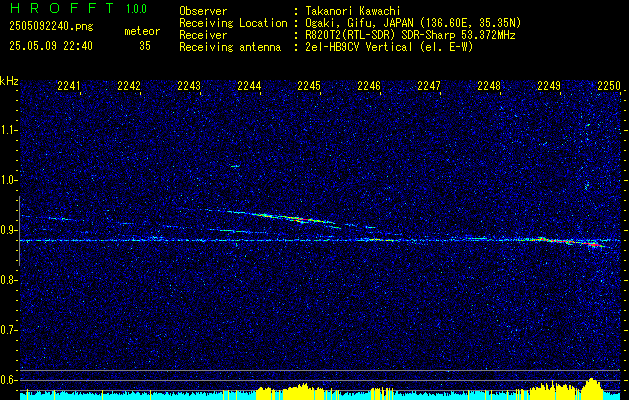The image size is (629, 400).
Task: Click the 2246 time marker
Action: point(369,86)
